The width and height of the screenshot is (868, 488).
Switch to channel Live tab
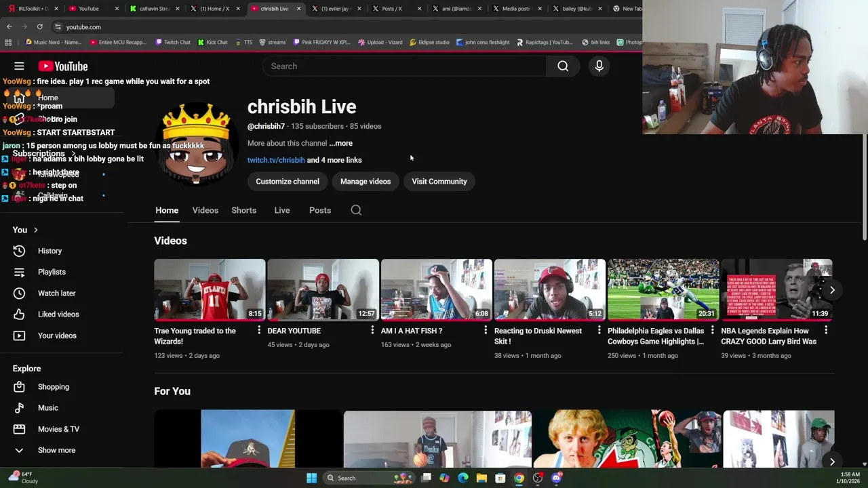[281, 210]
